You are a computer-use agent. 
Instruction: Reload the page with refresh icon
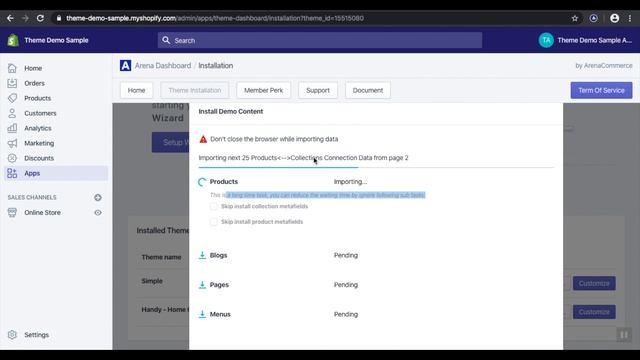pyautogui.click(x=40, y=18)
